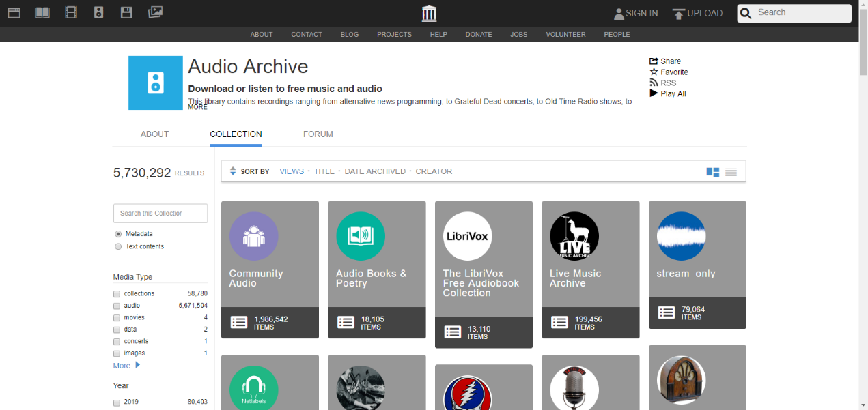The image size is (868, 410).
Task: Click the Share icon
Action: coord(654,61)
